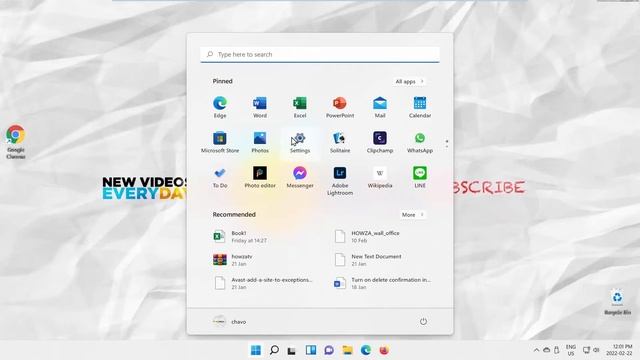Open the To Do app
The image size is (640, 360).
(220, 177)
